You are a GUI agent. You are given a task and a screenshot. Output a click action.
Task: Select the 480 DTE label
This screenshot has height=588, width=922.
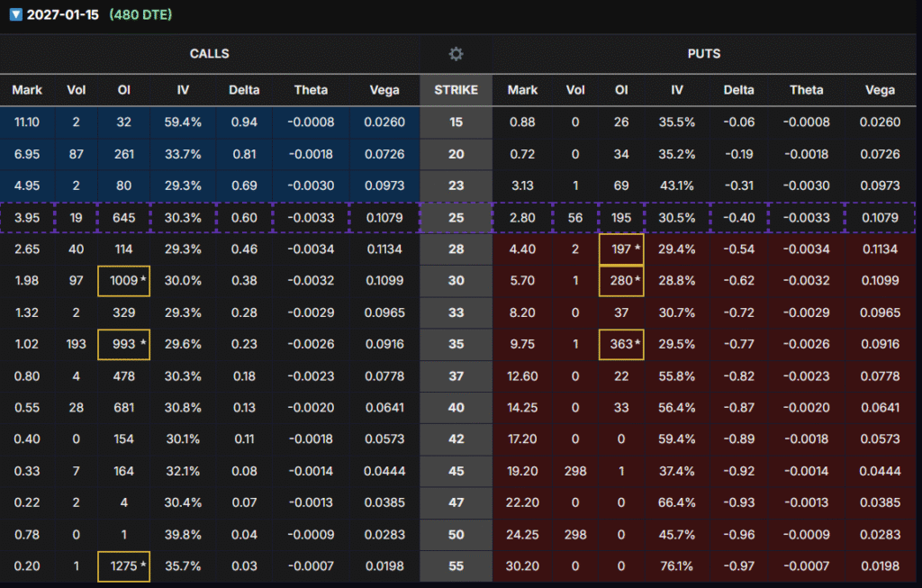tap(140, 15)
